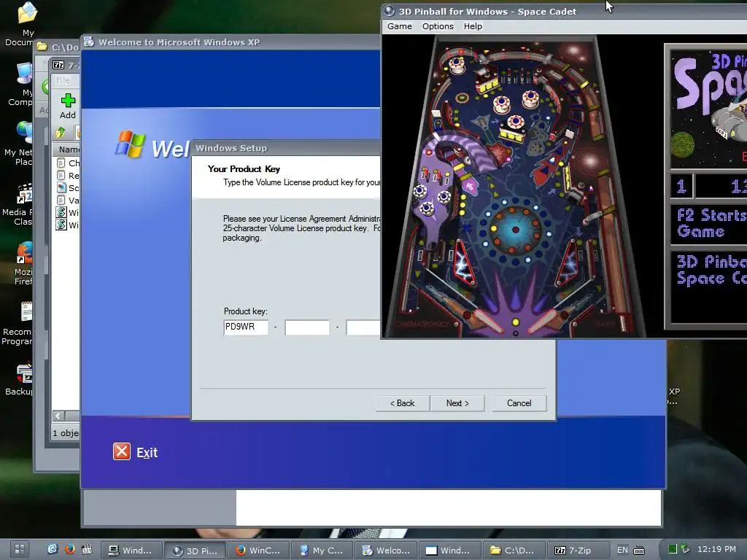Viewport: 747px width, 560px height.
Task: Click the 'Your Product Key' heading
Action: [x=244, y=169]
